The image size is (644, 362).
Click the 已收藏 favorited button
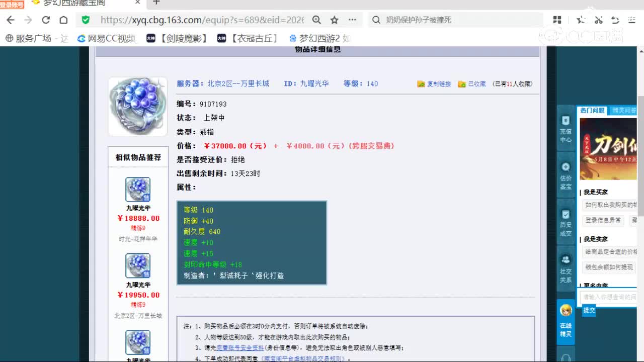click(x=472, y=84)
